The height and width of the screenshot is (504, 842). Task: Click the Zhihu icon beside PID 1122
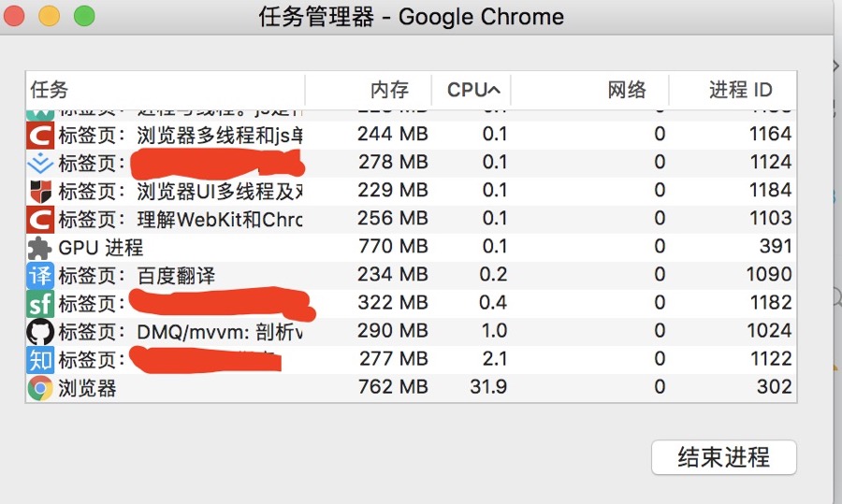[x=40, y=359]
